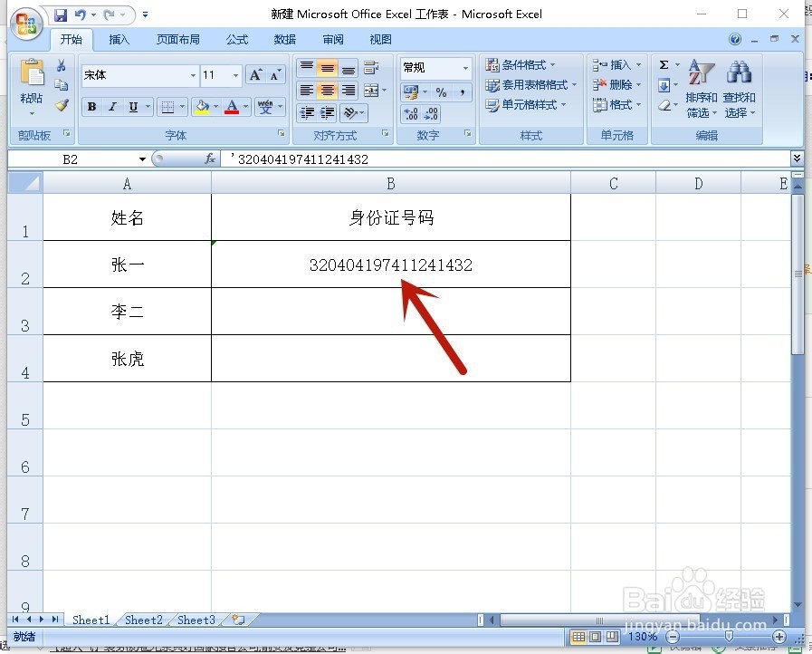Image resolution: width=812 pixels, height=654 pixels.
Task: Open the font size dropdown showing 11
Action: click(217, 74)
